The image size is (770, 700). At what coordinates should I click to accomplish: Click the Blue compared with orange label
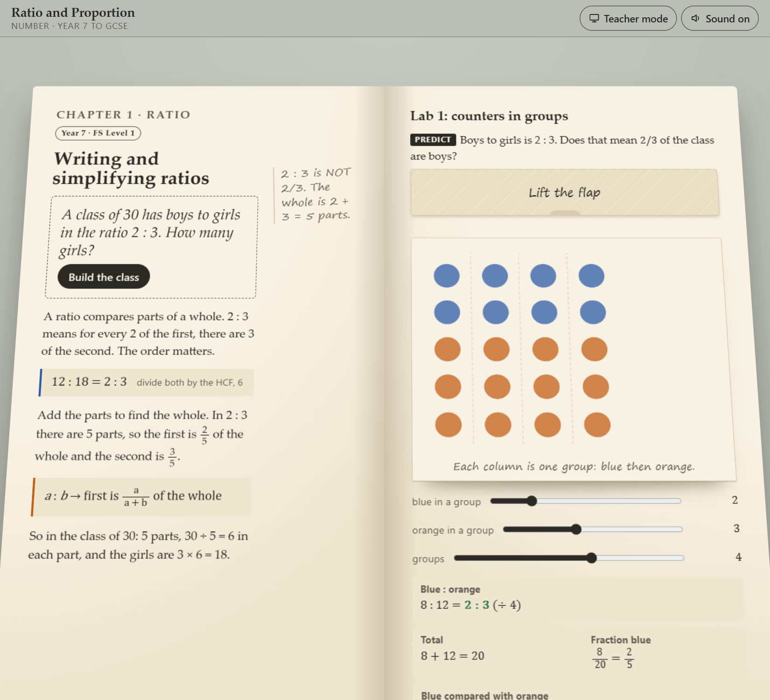tap(484, 696)
